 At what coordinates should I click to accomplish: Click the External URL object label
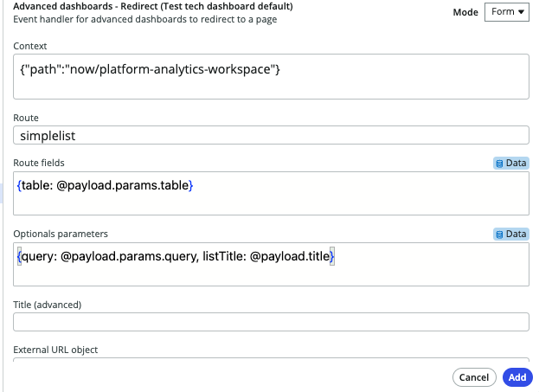(55, 350)
